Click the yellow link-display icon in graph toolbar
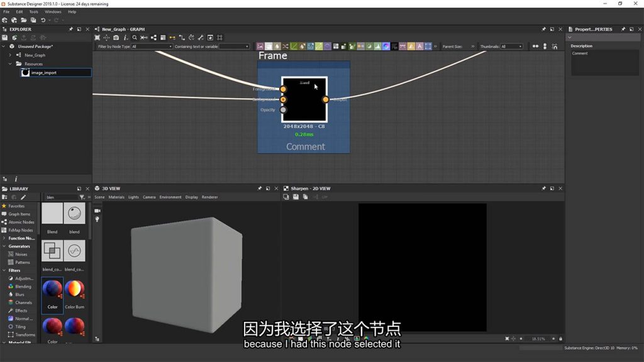 [172, 38]
